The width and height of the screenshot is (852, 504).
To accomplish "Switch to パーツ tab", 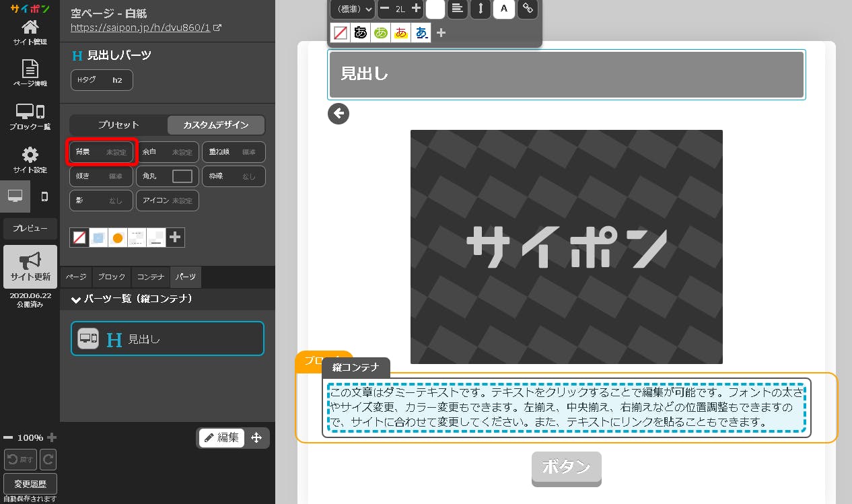I will point(186,277).
